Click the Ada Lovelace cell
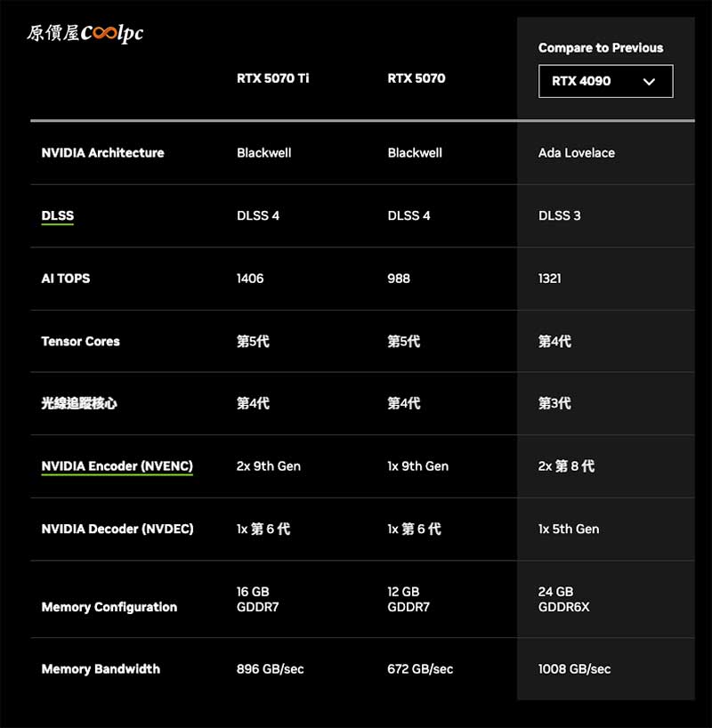Screen dimensions: 712x728 coord(577,153)
